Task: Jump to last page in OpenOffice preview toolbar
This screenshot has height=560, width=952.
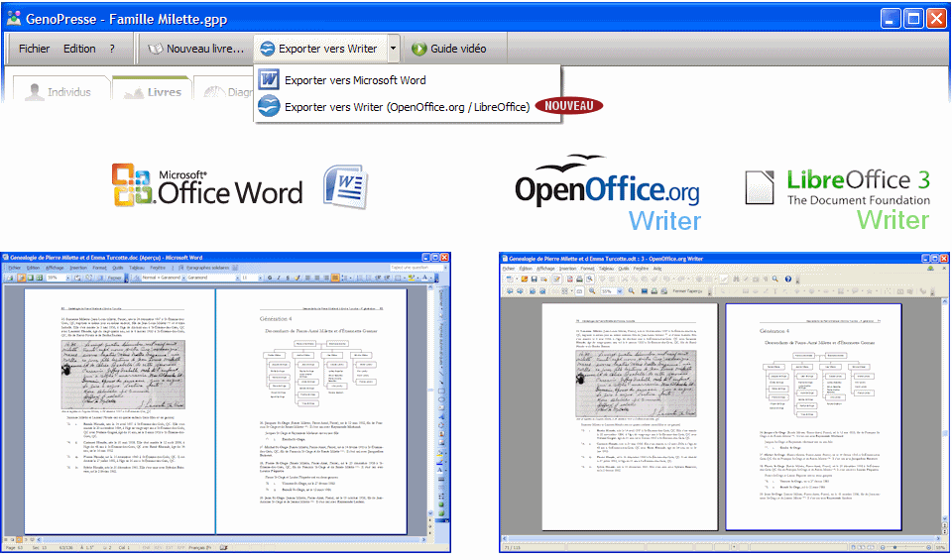Action: click(542, 290)
